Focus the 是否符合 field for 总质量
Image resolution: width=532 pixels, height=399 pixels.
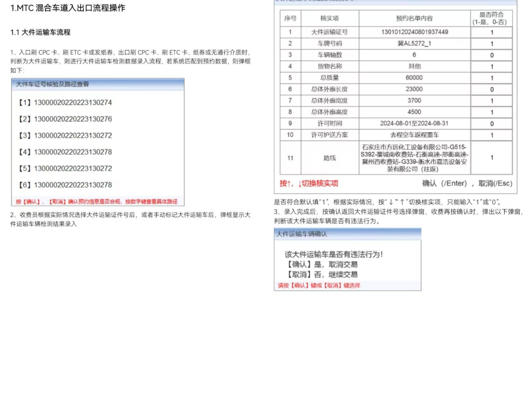coord(492,78)
